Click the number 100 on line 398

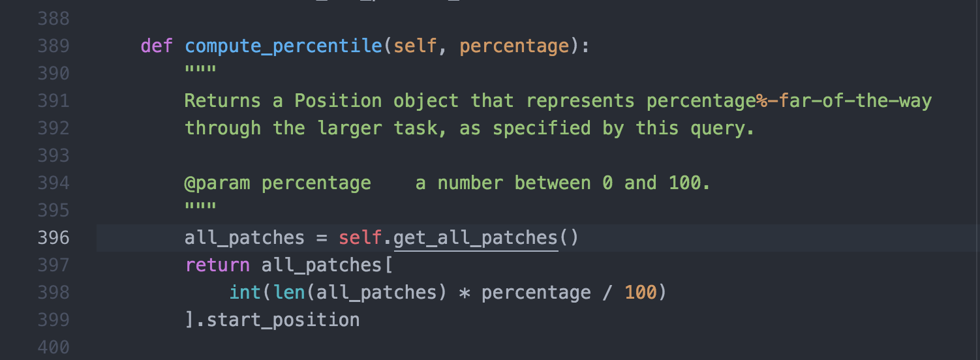pos(641,292)
